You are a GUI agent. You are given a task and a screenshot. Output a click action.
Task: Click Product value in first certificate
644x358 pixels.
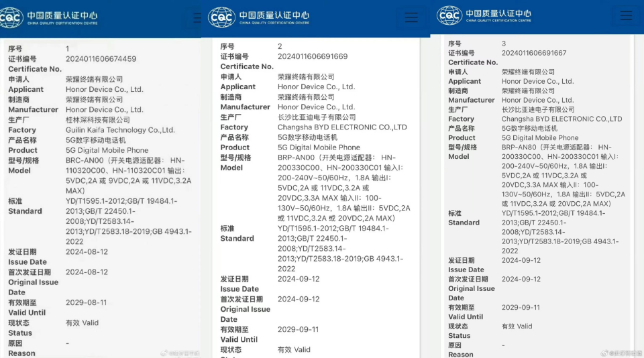pos(107,150)
